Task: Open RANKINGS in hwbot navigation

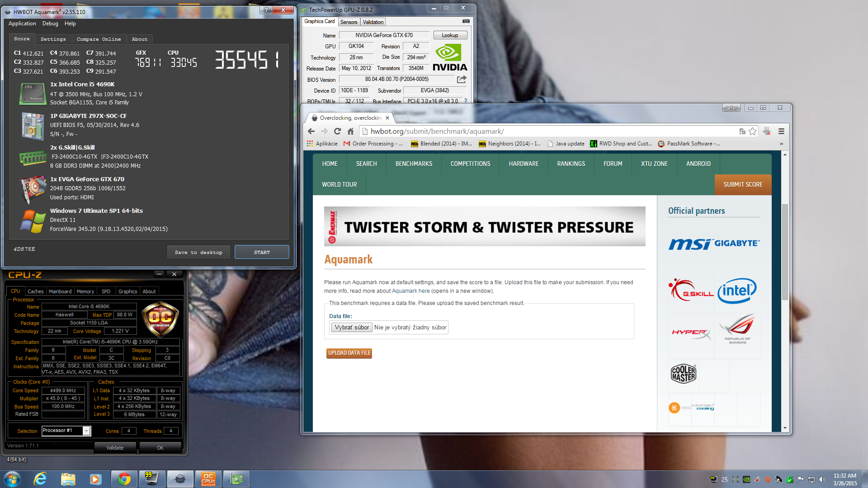Action: pos(571,164)
